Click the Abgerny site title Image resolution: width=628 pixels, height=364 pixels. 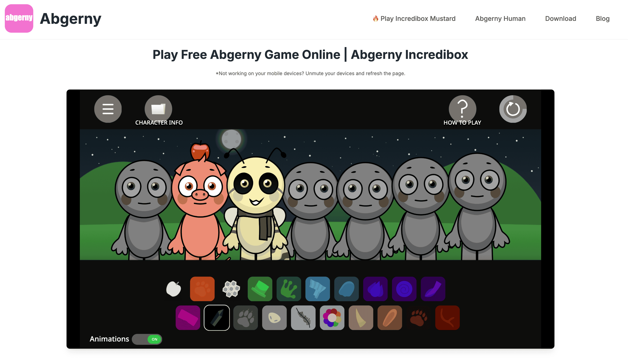71,19
